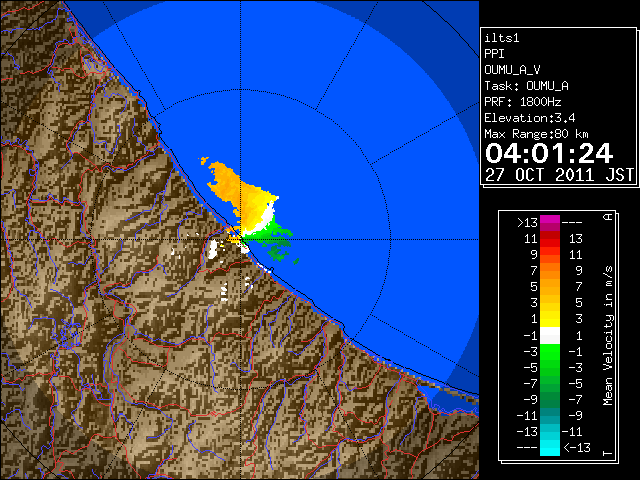
Task: Click the '<-13' legend label
Action: click(x=577, y=447)
